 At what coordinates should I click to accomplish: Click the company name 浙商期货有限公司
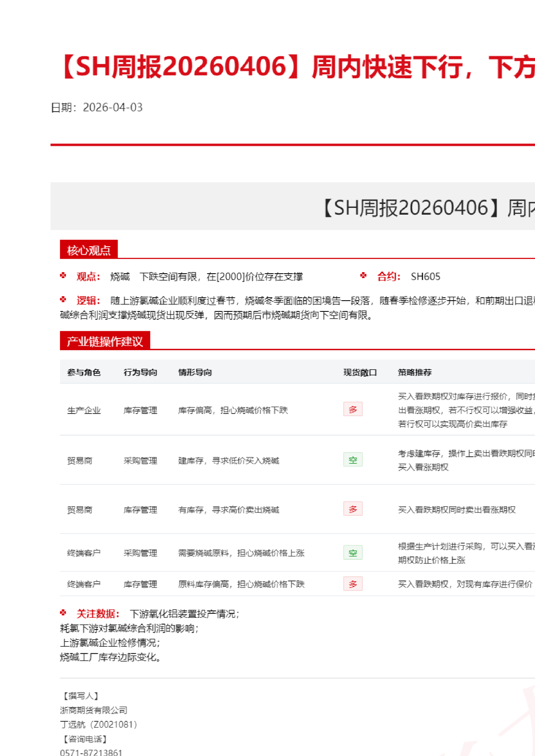[x=94, y=711]
